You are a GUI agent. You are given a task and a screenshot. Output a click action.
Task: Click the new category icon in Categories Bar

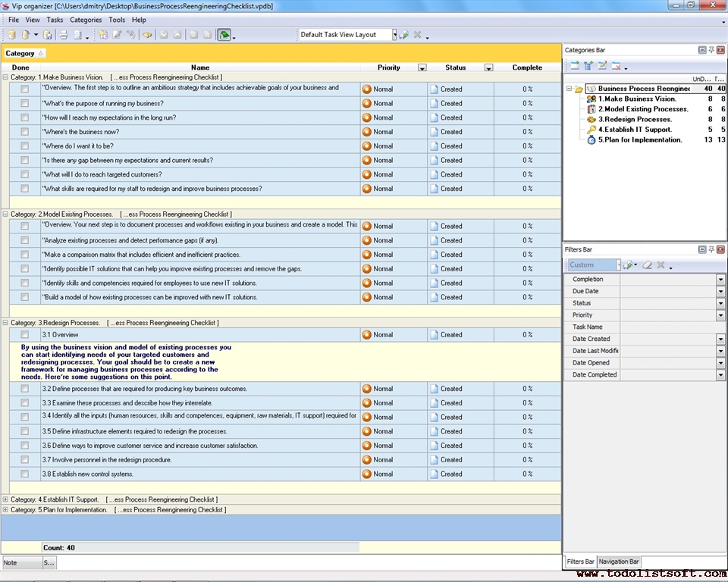tap(576, 66)
